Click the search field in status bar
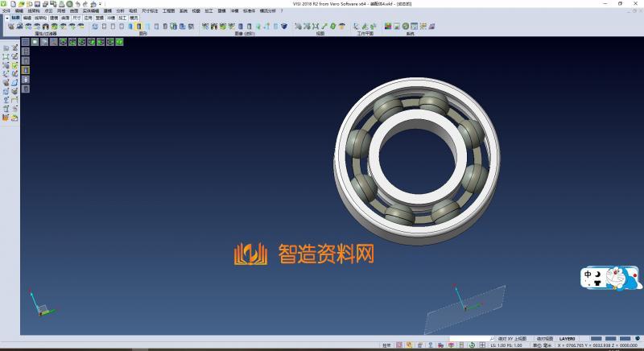Screen dimensions: 644x351 [x=472, y=339]
